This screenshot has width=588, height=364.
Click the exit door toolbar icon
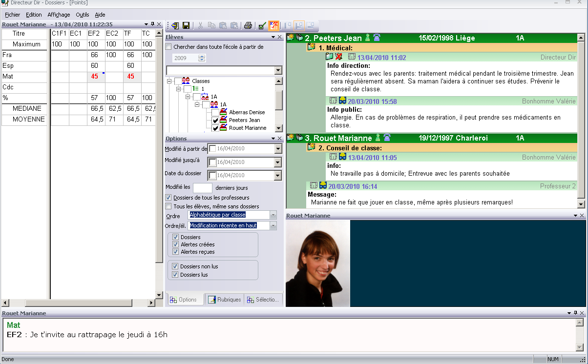click(x=175, y=25)
